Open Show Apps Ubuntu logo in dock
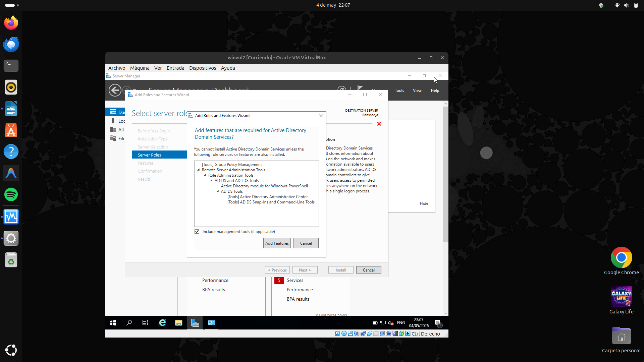644x362 pixels. [x=11, y=350]
